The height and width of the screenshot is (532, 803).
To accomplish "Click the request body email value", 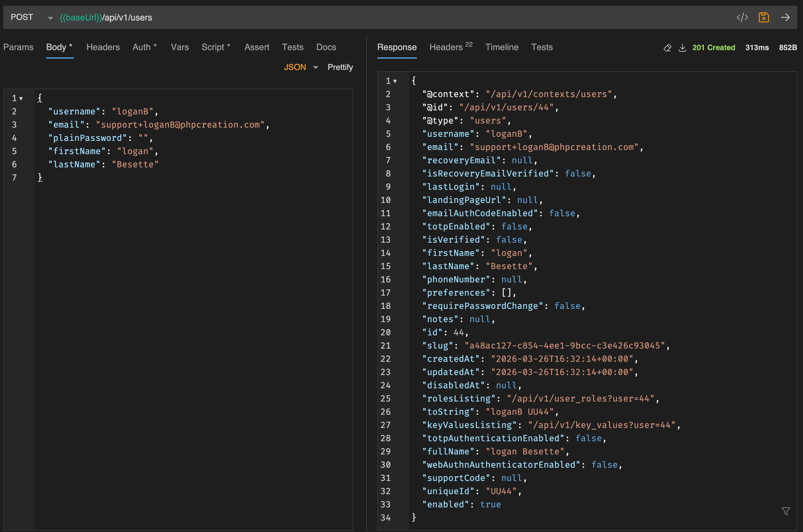I will (x=180, y=125).
